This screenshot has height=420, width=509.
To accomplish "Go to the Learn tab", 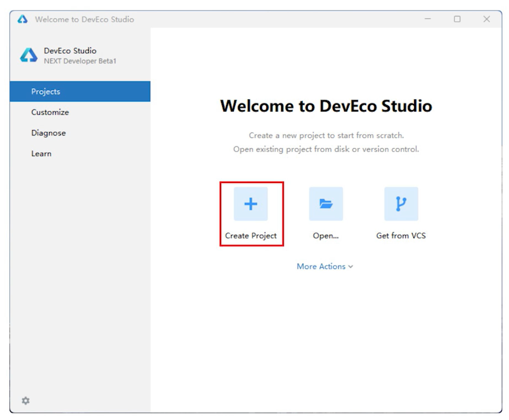I will [80, 154].
